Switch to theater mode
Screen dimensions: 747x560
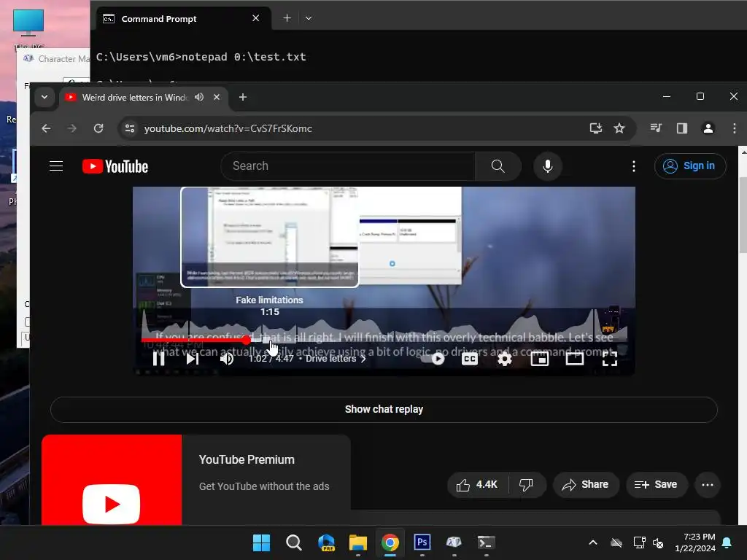[575, 359]
